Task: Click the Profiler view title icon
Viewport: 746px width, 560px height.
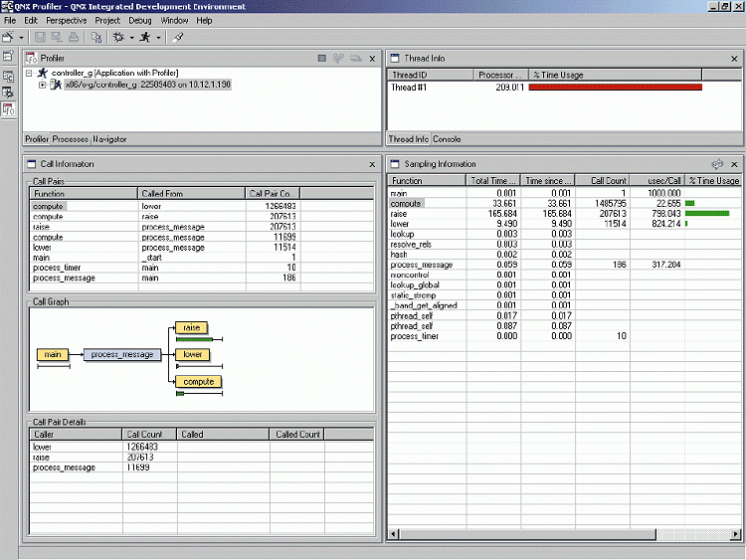Action: [32, 58]
